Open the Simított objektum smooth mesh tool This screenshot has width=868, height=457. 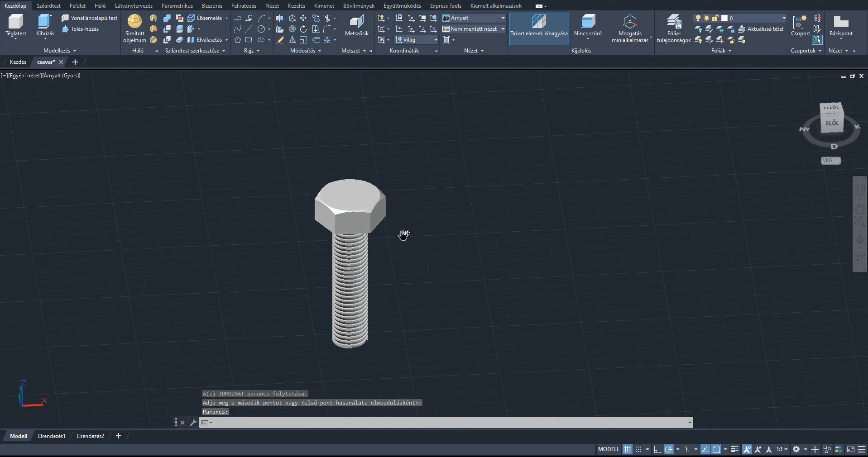point(134,29)
